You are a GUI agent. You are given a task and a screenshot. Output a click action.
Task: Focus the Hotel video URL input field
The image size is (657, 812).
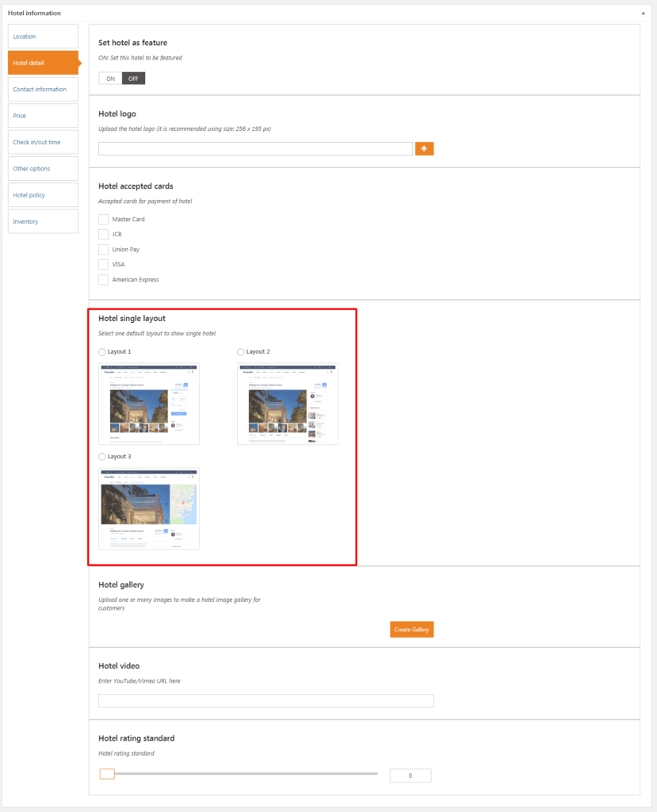click(x=265, y=701)
